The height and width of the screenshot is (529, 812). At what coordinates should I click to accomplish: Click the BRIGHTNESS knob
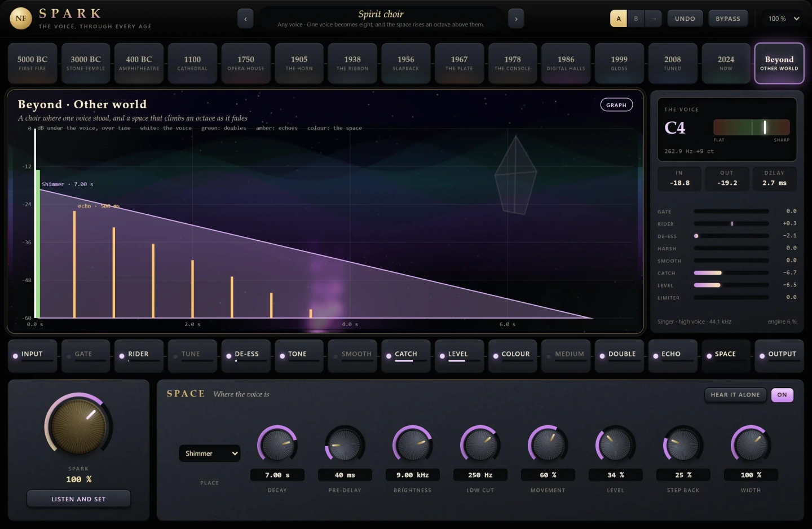(413, 445)
